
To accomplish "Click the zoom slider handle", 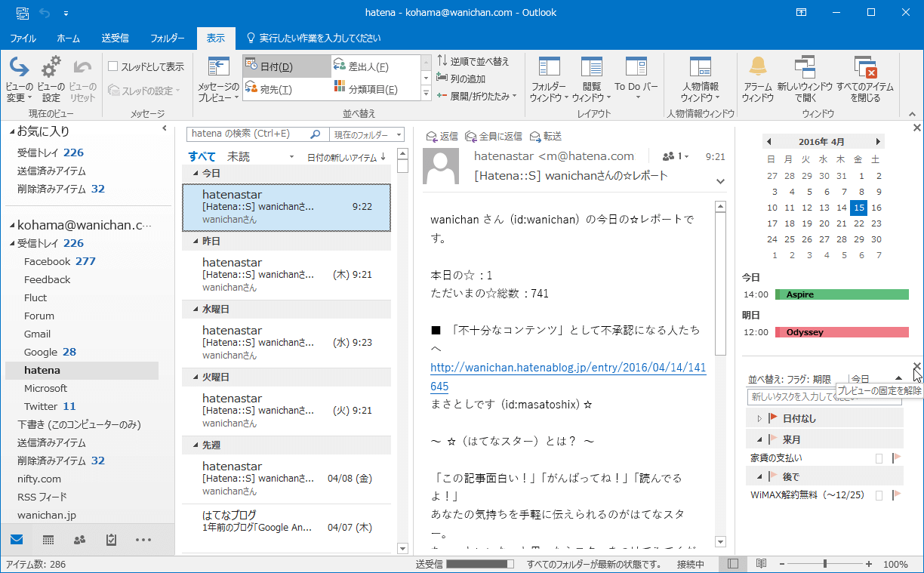I will pos(825,564).
